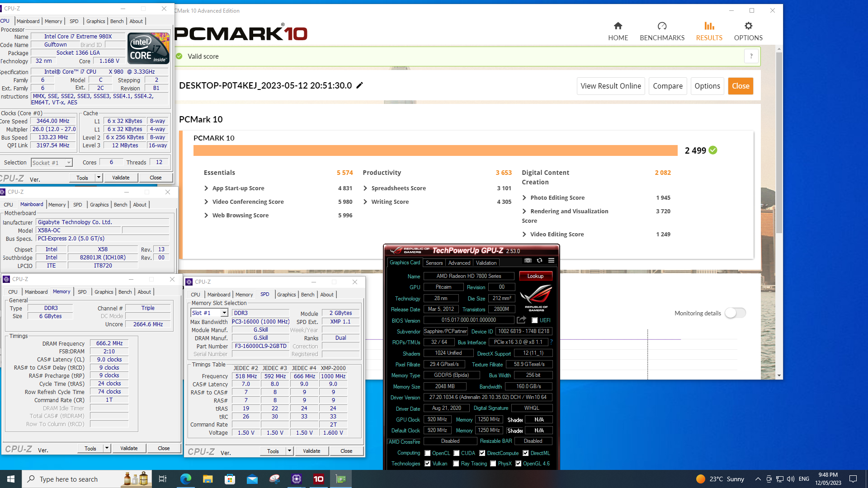Image resolution: width=868 pixels, height=488 pixels.
Task: Click the question mark help button
Action: tap(751, 56)
